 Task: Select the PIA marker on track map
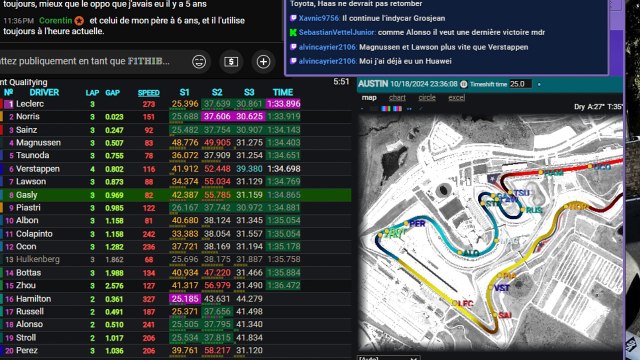pos(507,276)
